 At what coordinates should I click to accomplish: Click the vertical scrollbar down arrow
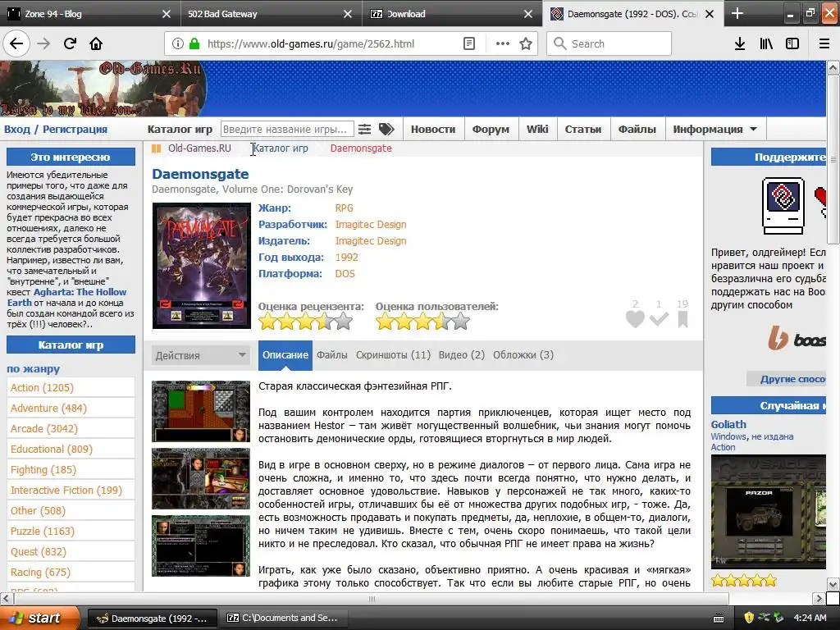(833, 583)
